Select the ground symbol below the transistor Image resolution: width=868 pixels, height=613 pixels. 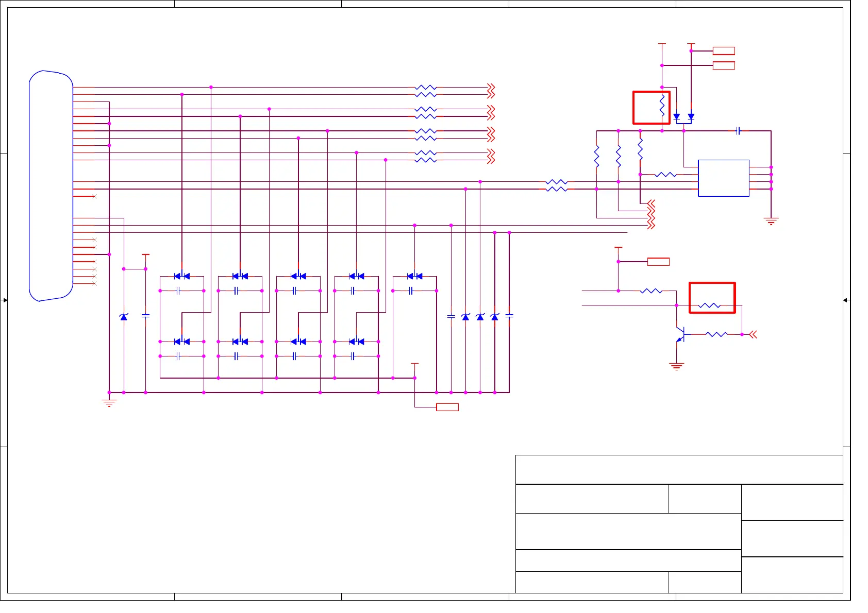[676, 367]
